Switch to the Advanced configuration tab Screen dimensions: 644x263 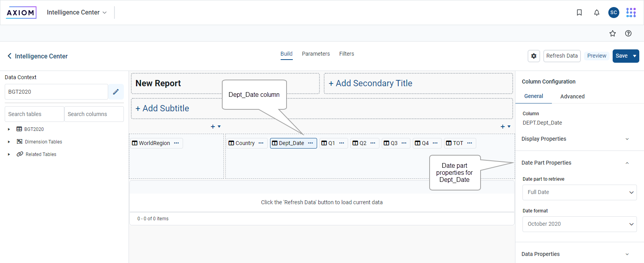point(572,96)
